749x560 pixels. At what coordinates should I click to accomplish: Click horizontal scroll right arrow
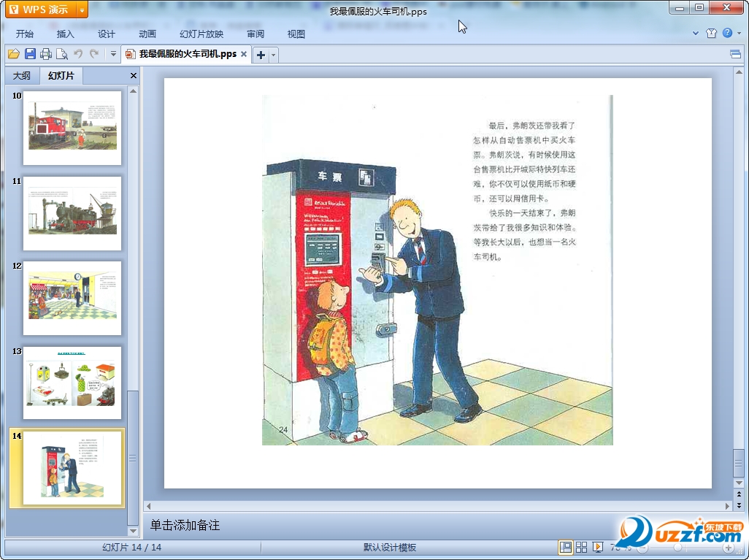(728, 506)
